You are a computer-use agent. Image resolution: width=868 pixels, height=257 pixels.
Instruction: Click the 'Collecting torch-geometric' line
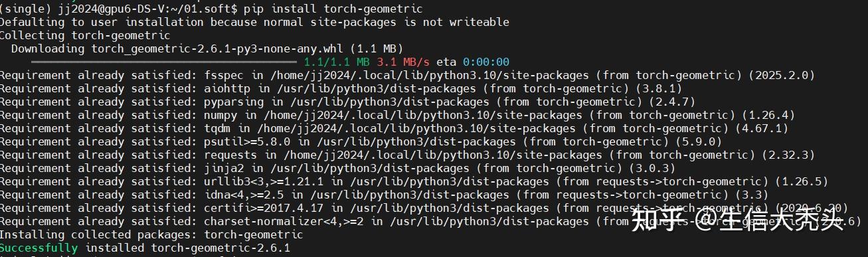(x=85, y=35)
